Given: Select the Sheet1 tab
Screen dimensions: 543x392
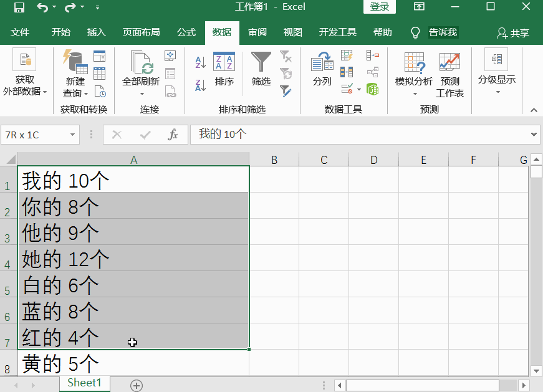Looking at the screenshot, I should (84, 383).
